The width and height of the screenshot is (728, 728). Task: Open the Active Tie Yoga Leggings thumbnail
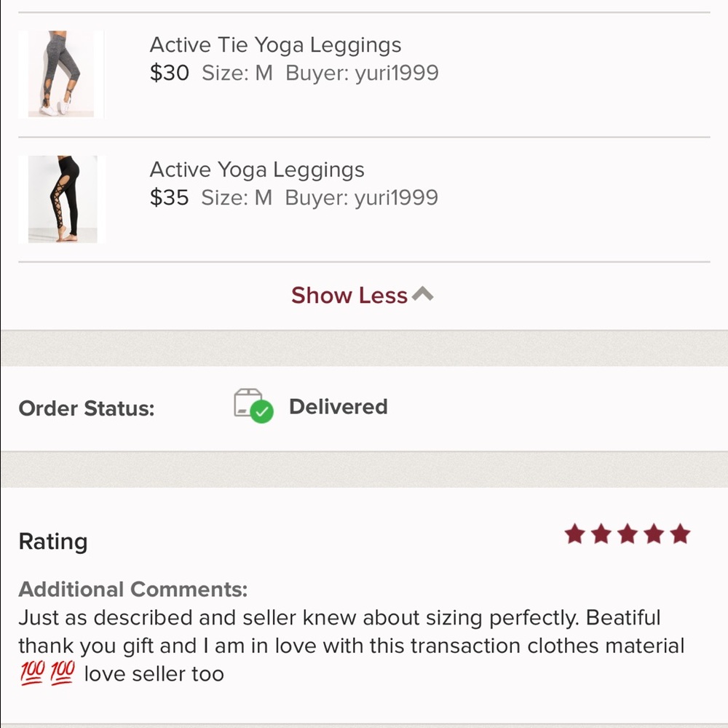61,74
